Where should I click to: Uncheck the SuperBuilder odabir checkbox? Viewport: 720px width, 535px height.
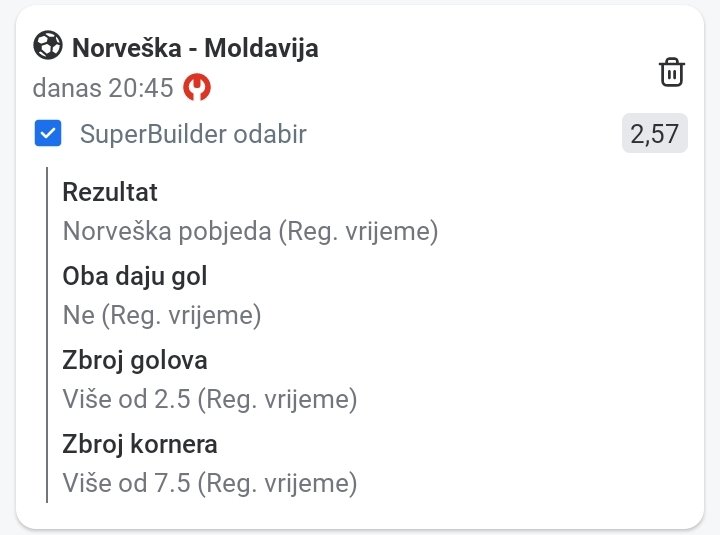coord(48,134)
